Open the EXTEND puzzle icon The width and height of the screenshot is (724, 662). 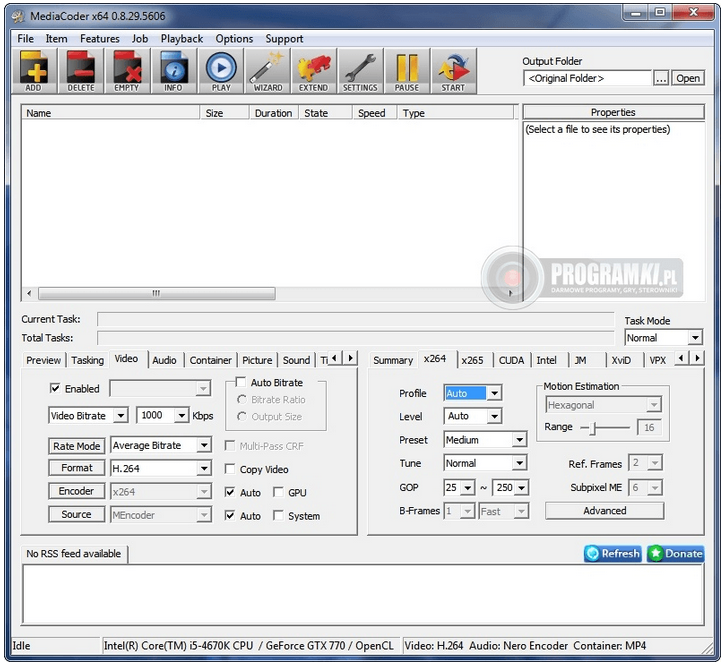coord(314,71)
